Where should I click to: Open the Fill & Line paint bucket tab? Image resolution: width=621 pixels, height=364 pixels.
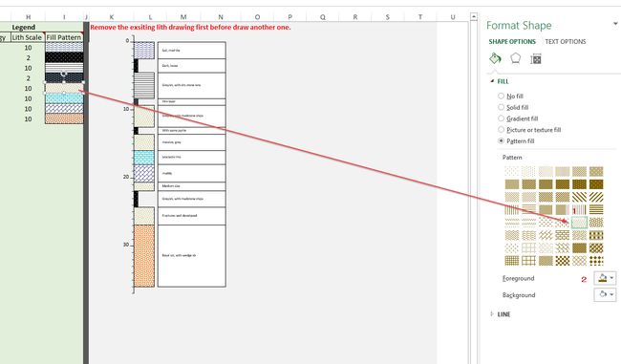click(x=495, y=58)
